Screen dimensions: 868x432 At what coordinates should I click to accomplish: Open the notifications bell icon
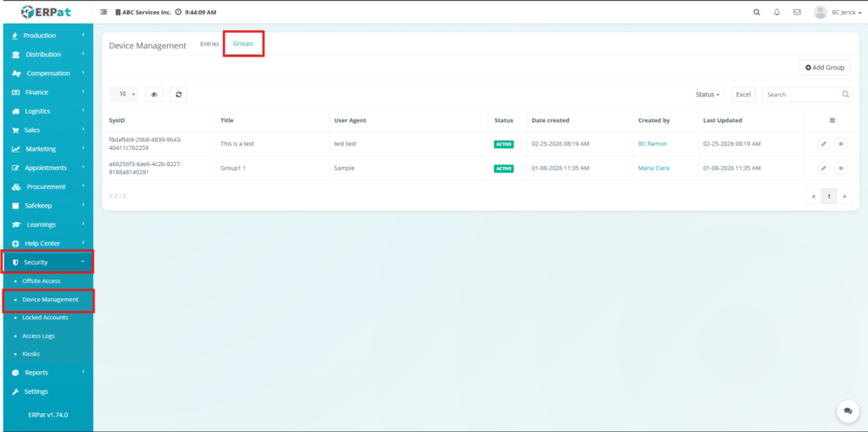(776, 13)
